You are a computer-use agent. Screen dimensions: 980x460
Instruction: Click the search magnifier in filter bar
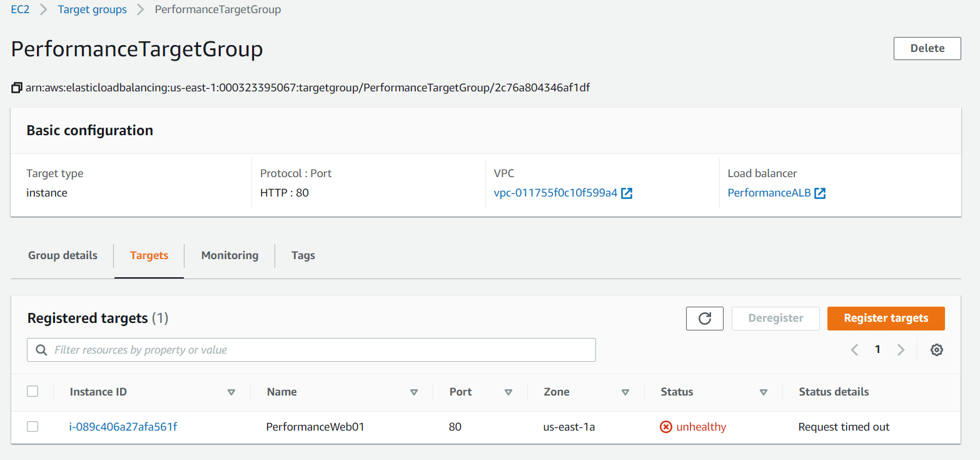pos(41,349)
